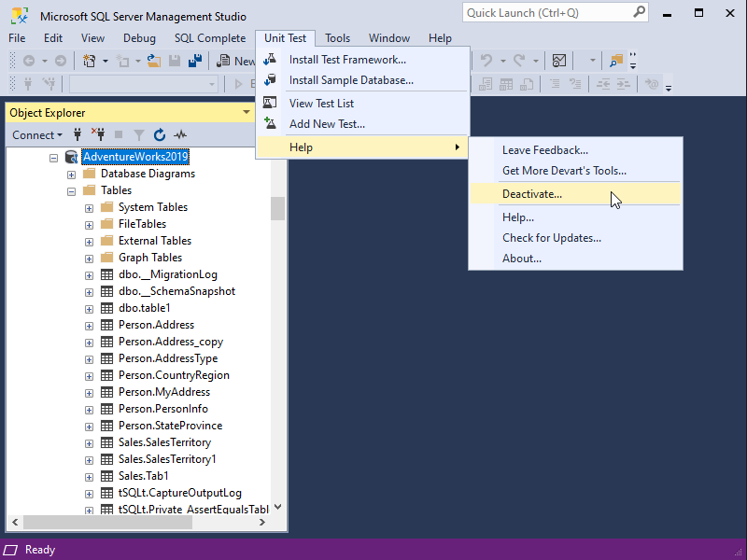Choose Add New Test... menu item
Viewport: 747px width, 560px height.
pyautogui.click(x=363, y=123)
